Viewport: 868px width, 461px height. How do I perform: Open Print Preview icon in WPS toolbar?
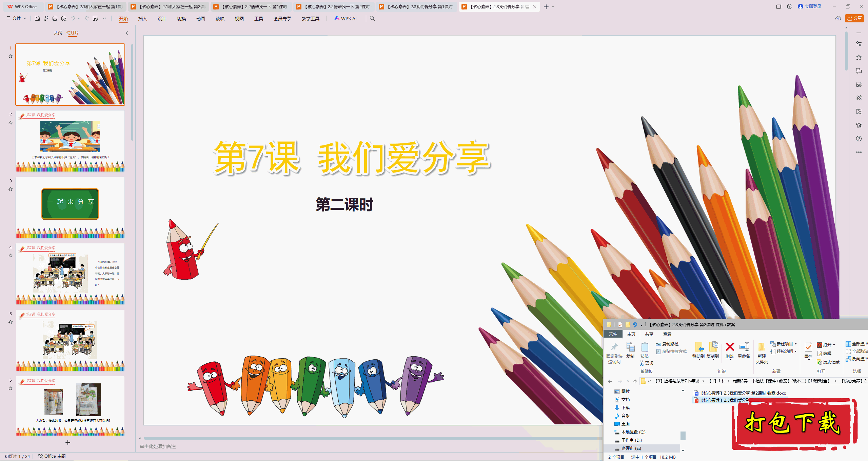pyautogui.click(x=64, y=19)
